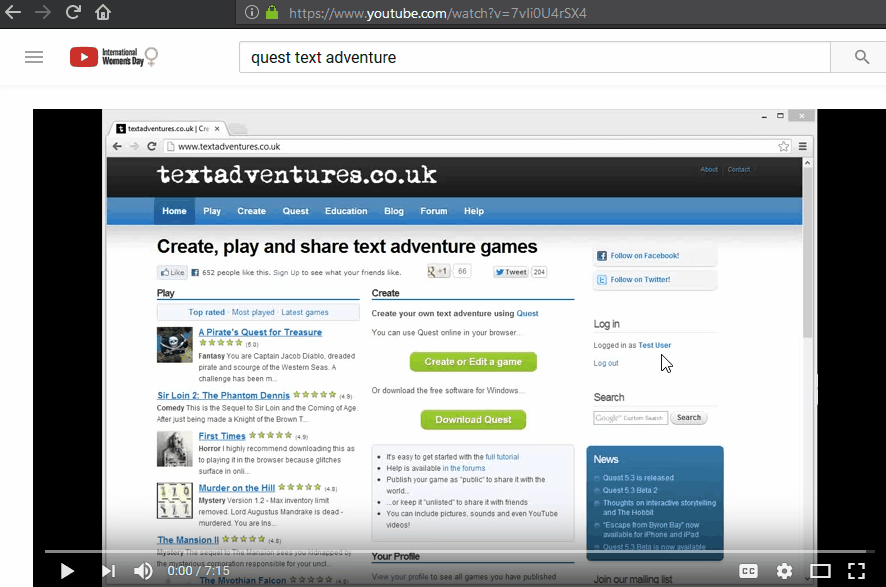View site information icon in address bar

[251, 12]
